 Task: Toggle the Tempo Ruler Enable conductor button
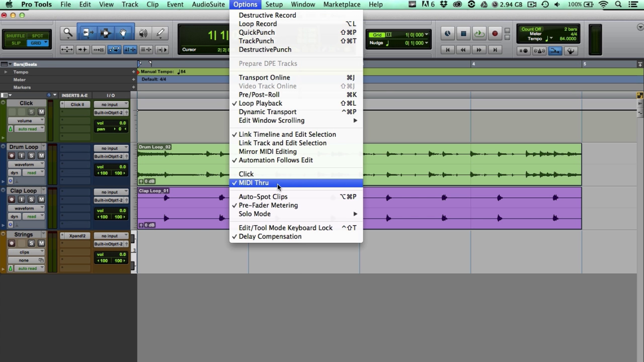coord(571,51)
